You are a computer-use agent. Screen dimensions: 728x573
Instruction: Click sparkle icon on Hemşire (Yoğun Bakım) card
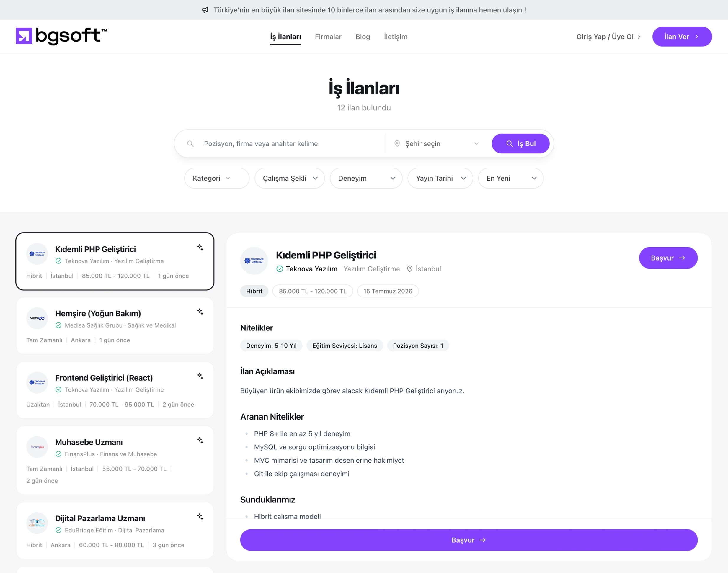click(x=200, y=312)
